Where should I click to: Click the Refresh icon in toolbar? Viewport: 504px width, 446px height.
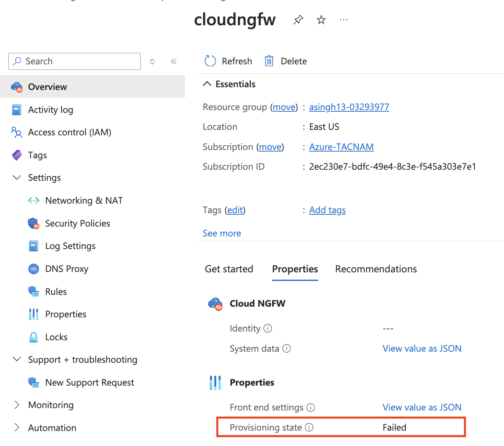click(x=210, y=61)
